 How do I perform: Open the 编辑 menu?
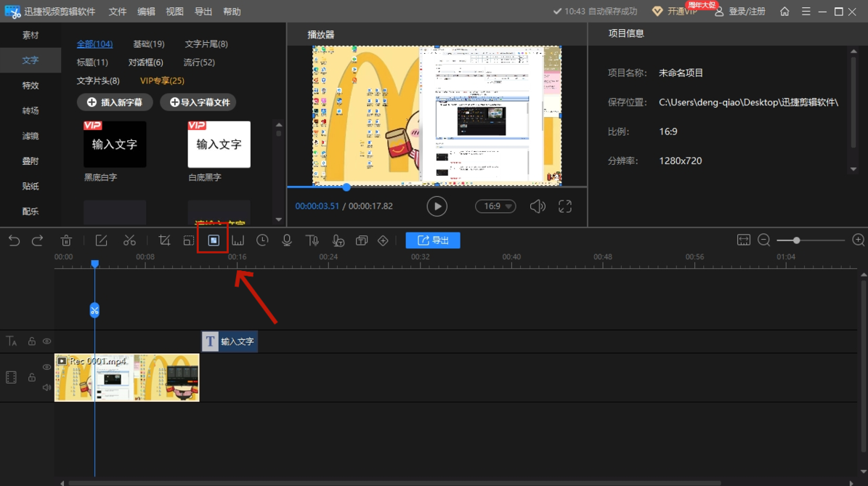pyautogui.click(x=146, y=12)
